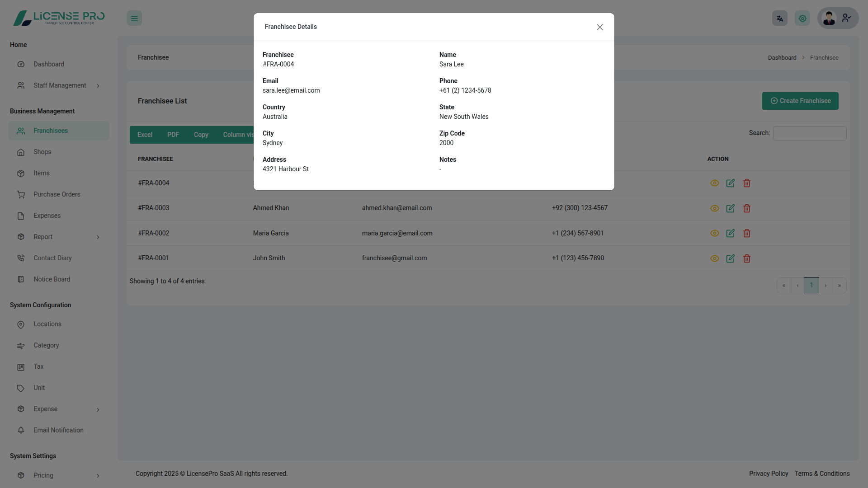Click the Create Franchisee button
This screenshot has height=488, width=868.
800,101
